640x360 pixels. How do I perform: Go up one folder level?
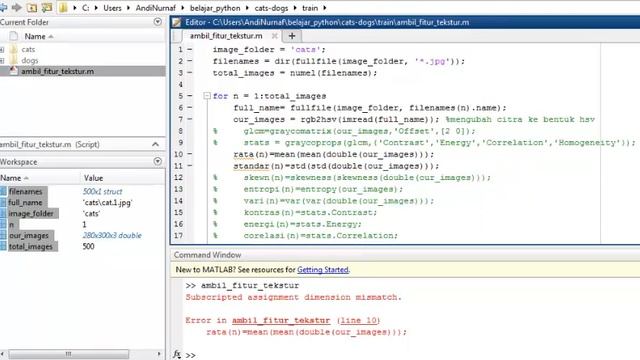coord(32,7)
